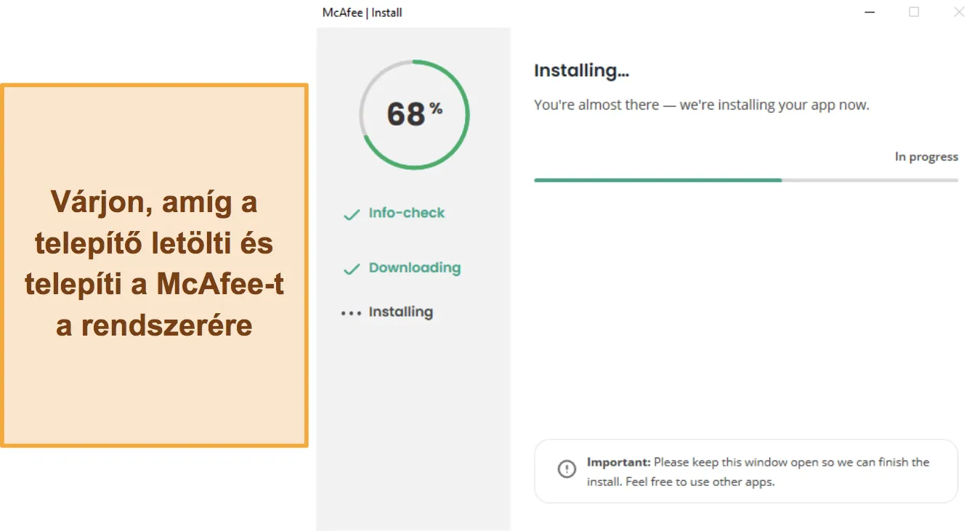Click the McAfee | Install title bar text
The image size is (980, 531).
point(362,12)
